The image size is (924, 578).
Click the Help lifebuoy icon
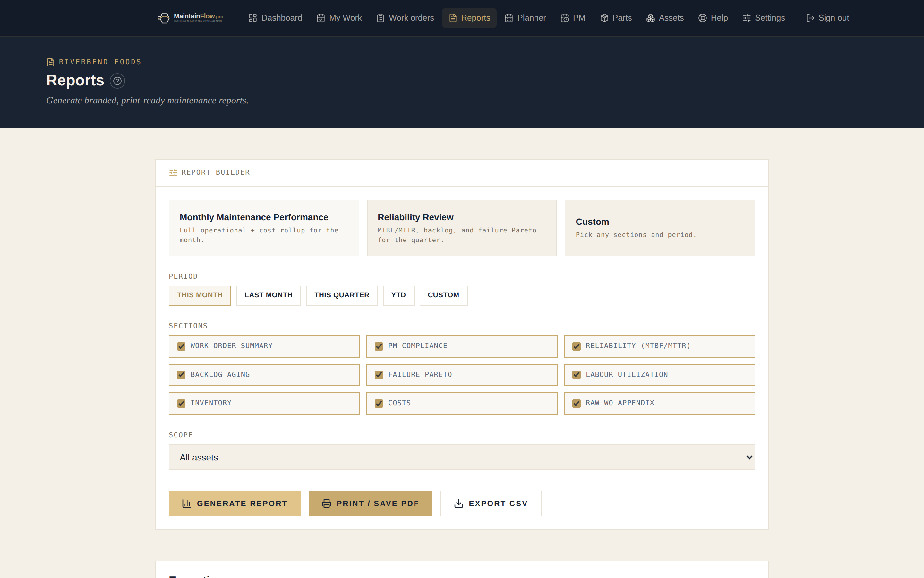tap(702, 18)
